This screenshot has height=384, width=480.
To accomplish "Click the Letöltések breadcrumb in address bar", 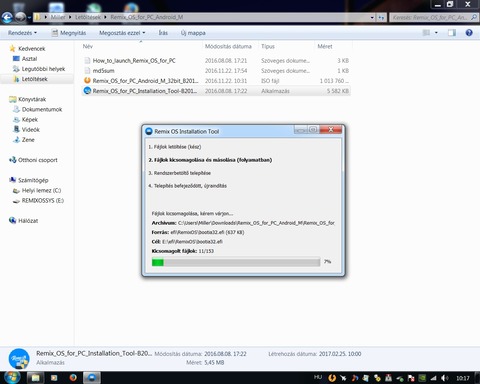I will pos(87,17).
